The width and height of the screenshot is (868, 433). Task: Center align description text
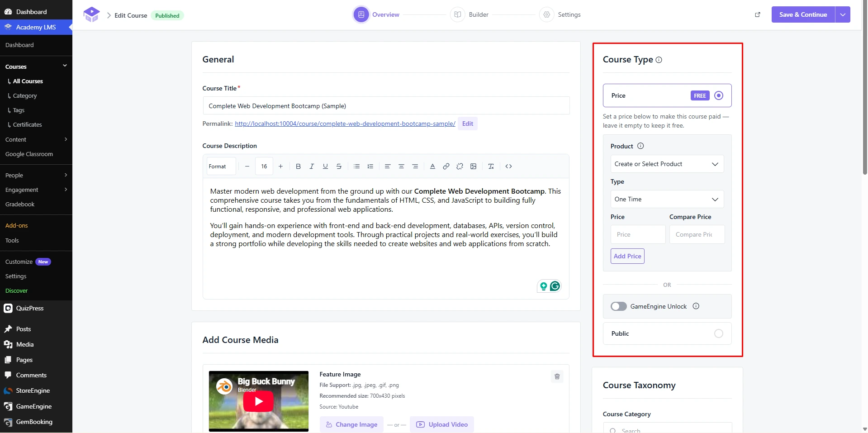(x=401, y=167)
